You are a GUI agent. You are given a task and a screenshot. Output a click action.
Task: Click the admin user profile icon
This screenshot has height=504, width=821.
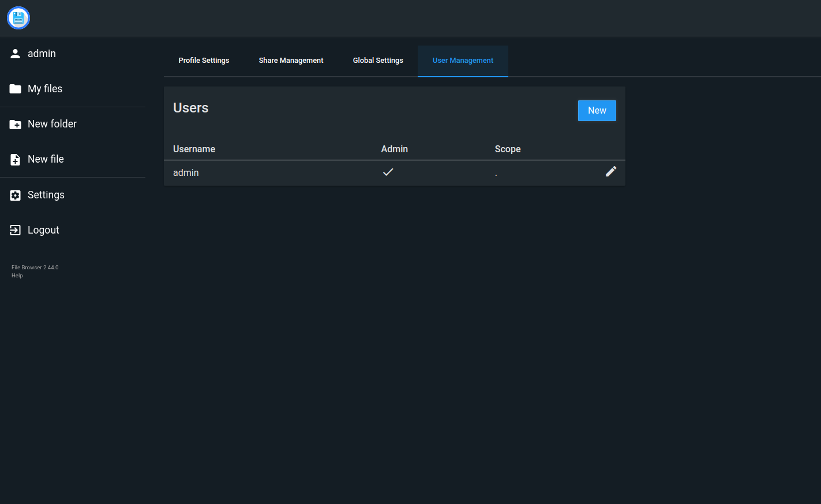(x=16, y=54)
